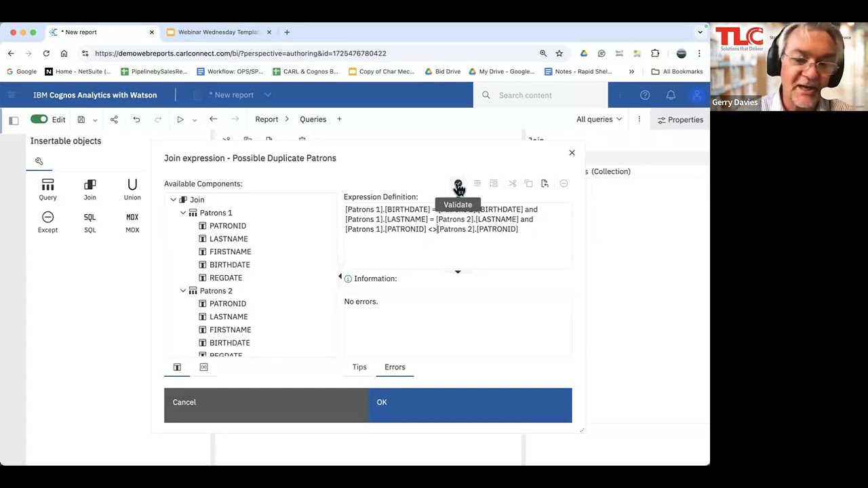This screenshot has width=868, height=488.
Task: Toggle the side panel icon
Action: [14, 120]
